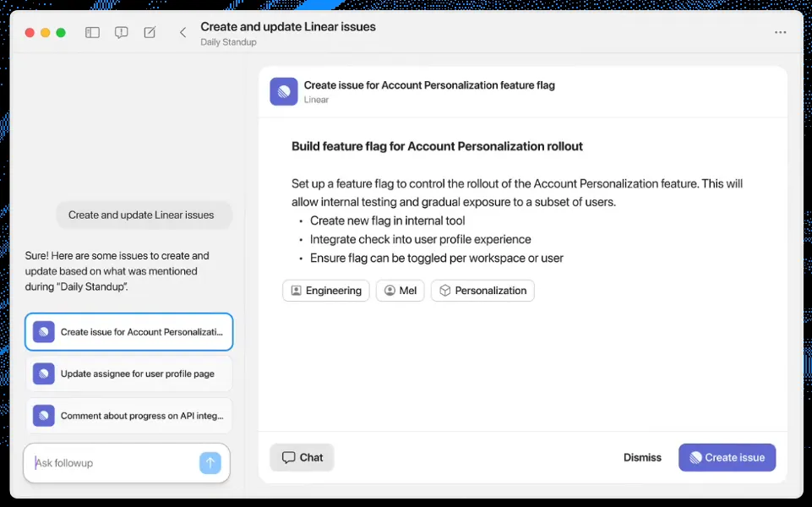Click the green macOS fullscreen window button
This screenshot has height=507, width=812.
(61, 33)
